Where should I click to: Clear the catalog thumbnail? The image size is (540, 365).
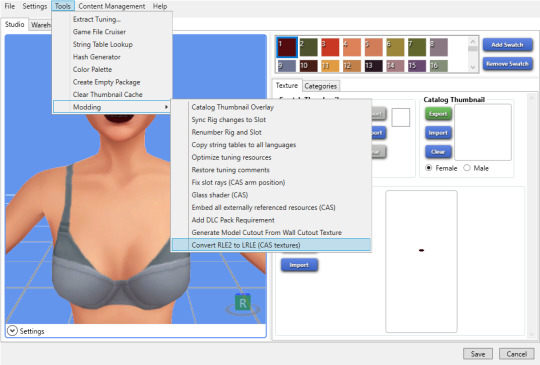pos(438,152)
